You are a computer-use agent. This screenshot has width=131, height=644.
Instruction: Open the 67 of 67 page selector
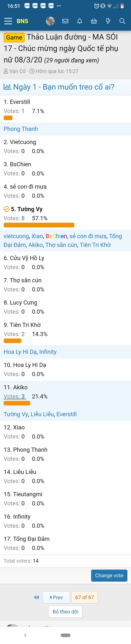(x=85, y=597)
